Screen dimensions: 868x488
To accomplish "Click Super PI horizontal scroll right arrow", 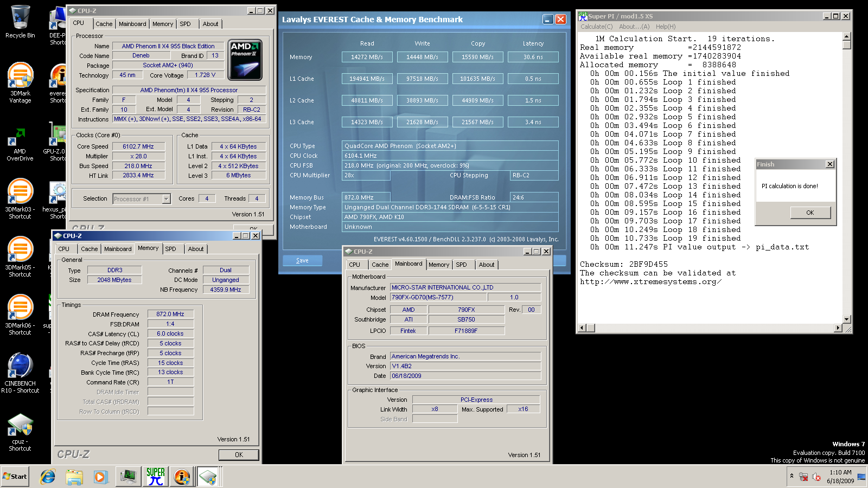I will pos(838,328).
